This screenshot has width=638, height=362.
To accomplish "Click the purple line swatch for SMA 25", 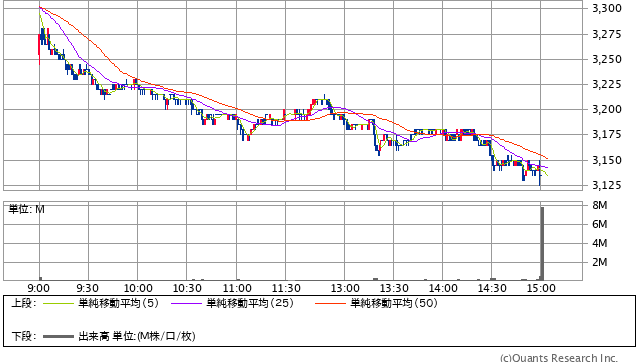I will (186, 303).
